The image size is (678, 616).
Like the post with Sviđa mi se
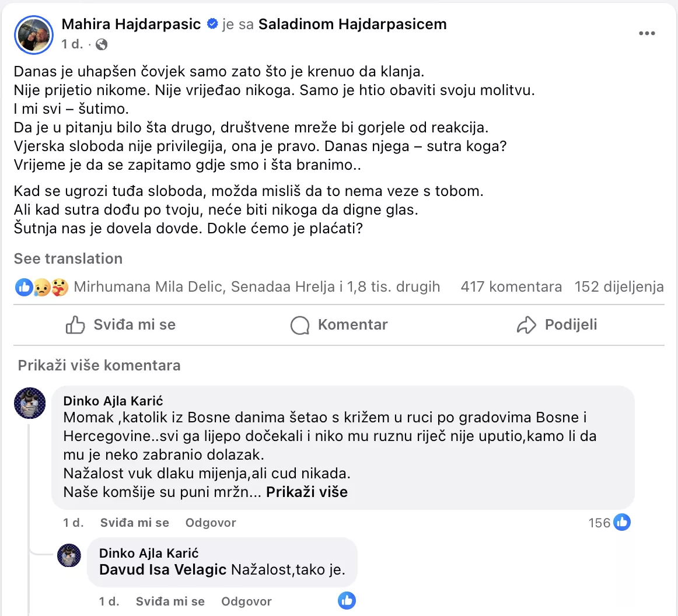[121, 325]
